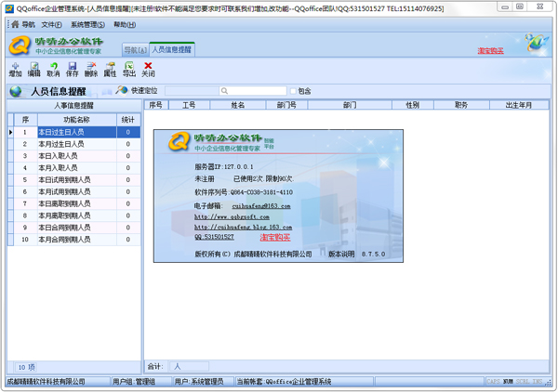Switch to the 导航[A] tab
The image size is (558, 392).
pyautogui.click(x=135, y=50)
